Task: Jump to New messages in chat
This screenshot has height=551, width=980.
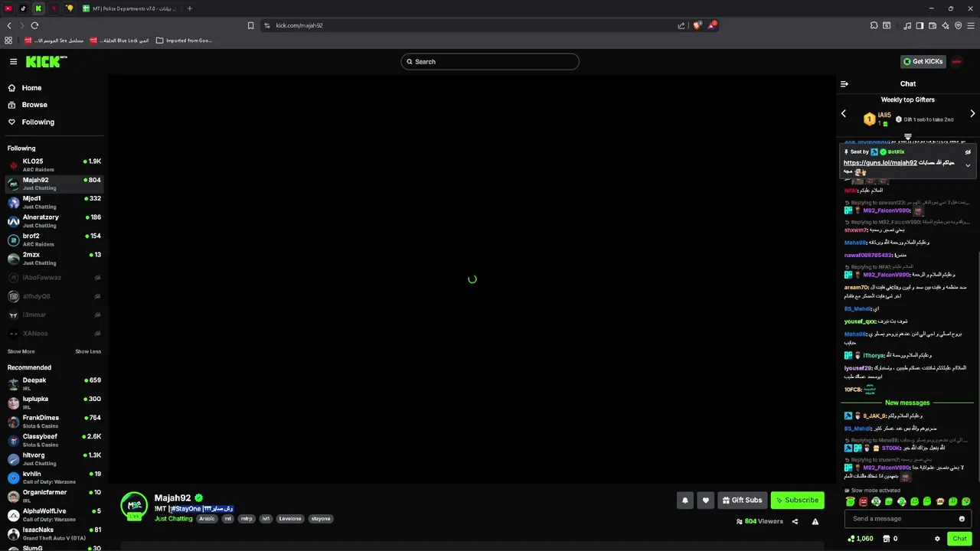Action: (x=907, y=403)
